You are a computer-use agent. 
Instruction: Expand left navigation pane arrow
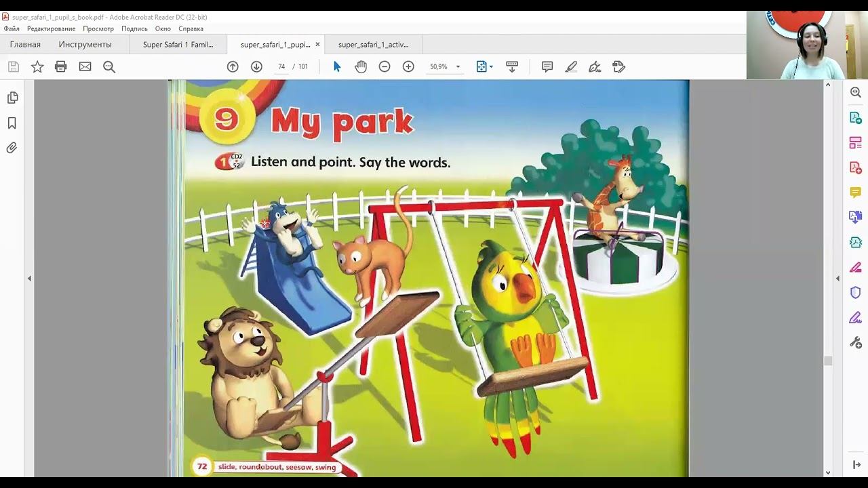tap(29, 279)
